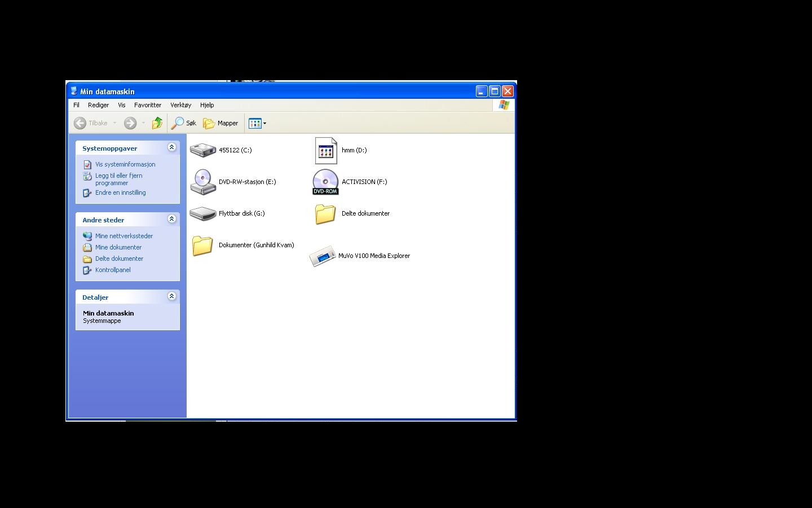Open the Tilbake history dropdown arrow
This screenshot has width=812, height=508.
point(114,123)
